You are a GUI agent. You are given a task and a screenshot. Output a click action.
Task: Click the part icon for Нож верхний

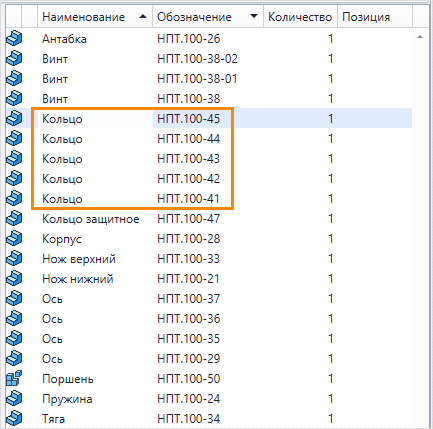tap(14, 259)
